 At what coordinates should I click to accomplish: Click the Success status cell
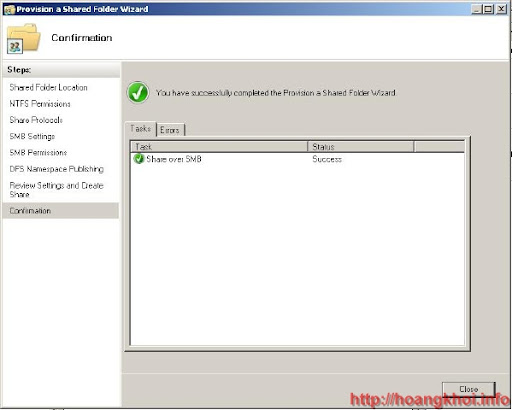click(x=327, y=159)
